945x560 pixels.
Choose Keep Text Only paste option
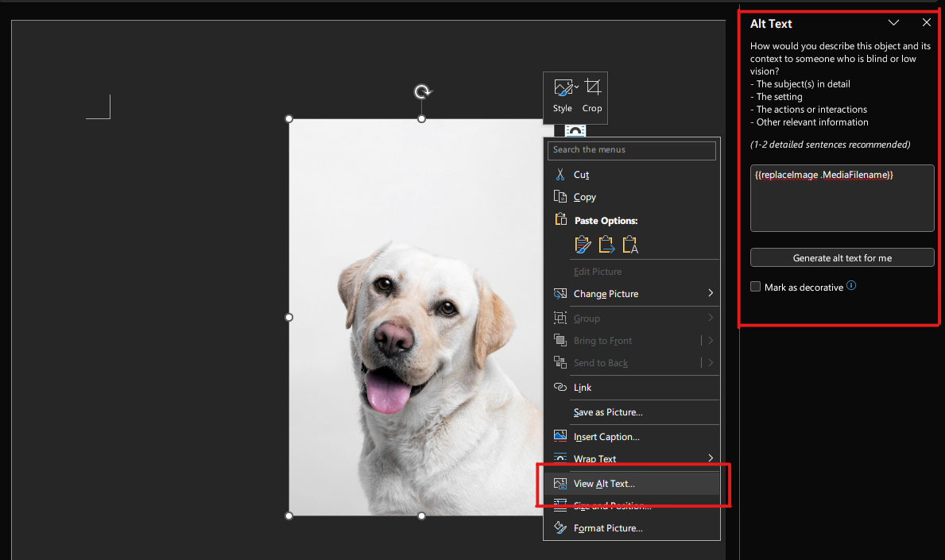coord(630,245)
